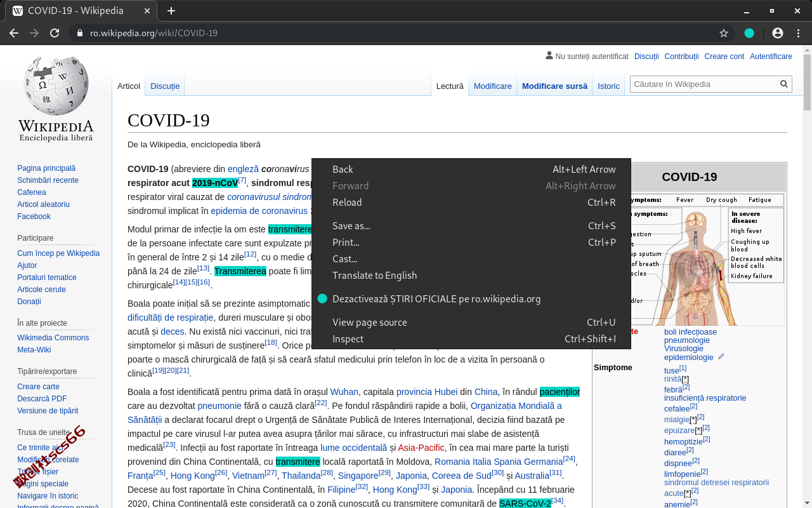This screenshot has height=508, width=812.
Task: Click the COVID-19 symptoms diagram image
Action: click(x=709, y=260)
